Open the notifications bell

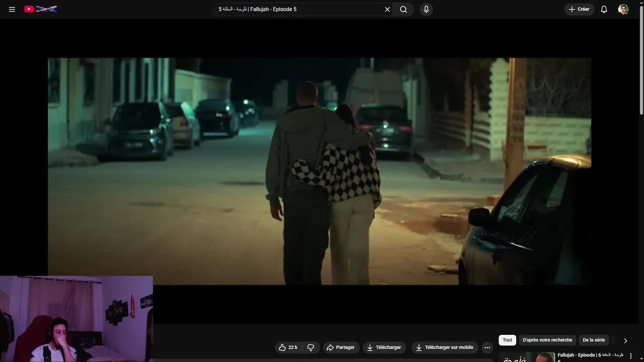point(604,9)
